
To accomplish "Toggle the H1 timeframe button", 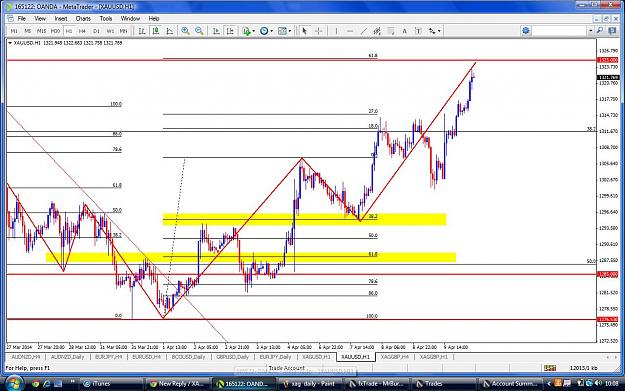I will click(x=69, y=31).
